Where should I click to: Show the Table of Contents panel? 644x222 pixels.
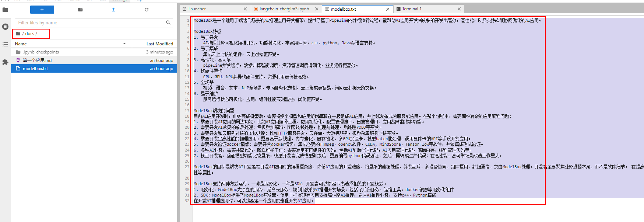[x=5, y=44]
